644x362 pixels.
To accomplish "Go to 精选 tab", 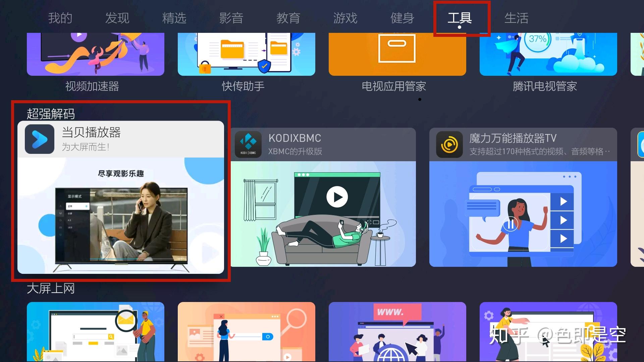I will coord(174,18).
